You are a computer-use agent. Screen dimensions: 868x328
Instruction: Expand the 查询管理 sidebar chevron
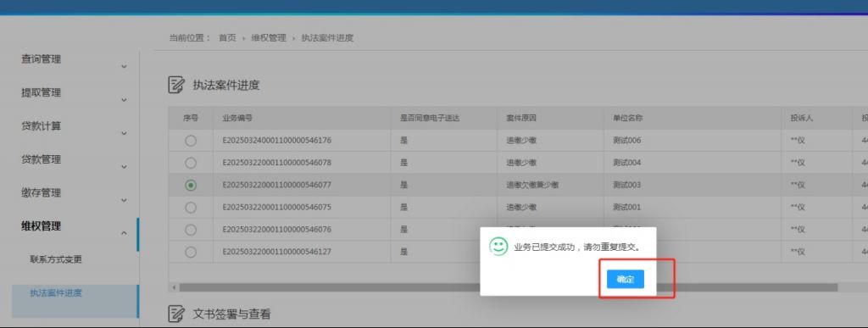[x=124, y=66]
